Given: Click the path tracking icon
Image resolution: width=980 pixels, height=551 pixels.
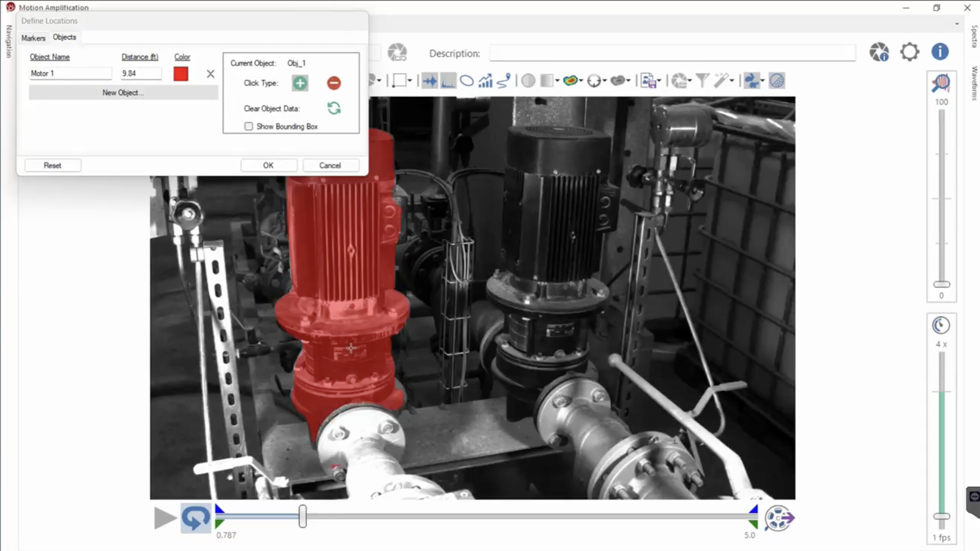Looking at the screenshot, I should tap(504, 81).
